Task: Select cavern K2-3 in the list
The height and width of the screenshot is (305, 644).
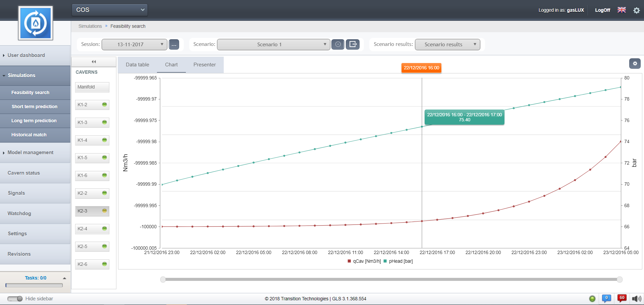Action: coord(92,211)
